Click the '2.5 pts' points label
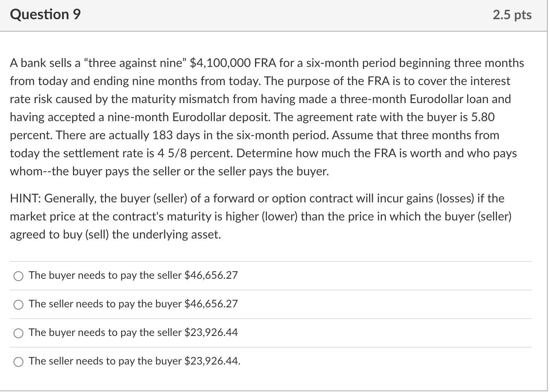 (512, 15)
